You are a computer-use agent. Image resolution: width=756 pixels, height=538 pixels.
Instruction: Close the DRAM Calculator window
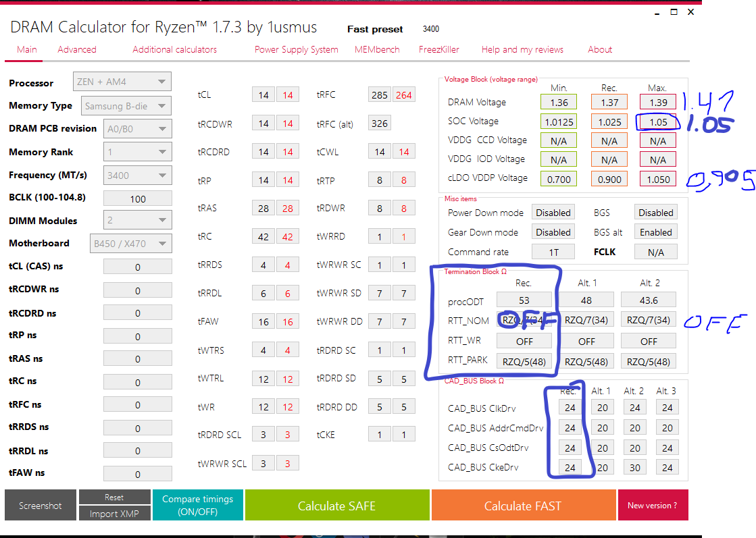(691, 12)
